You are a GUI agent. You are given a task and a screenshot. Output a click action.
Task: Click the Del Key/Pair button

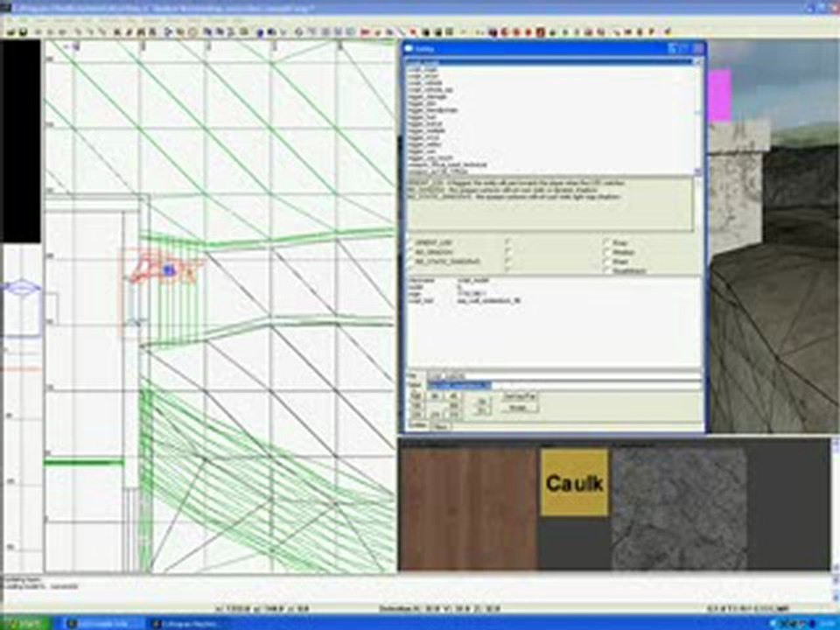(521, 396)
